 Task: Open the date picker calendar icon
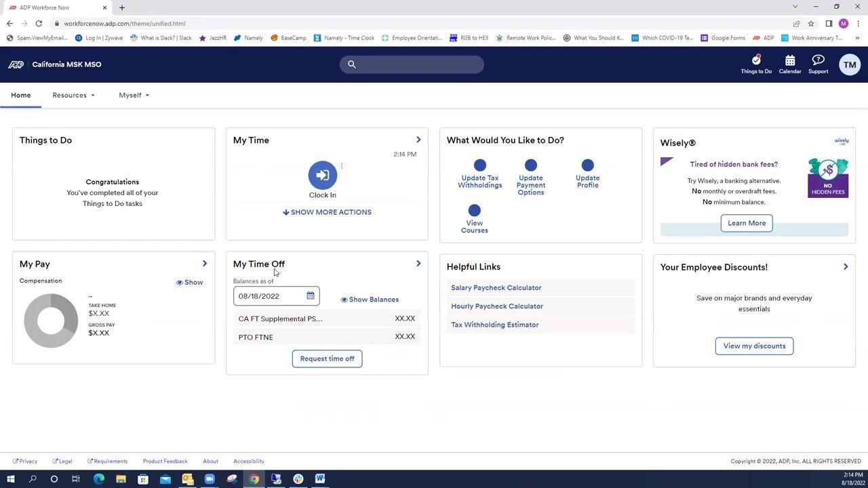311,296
